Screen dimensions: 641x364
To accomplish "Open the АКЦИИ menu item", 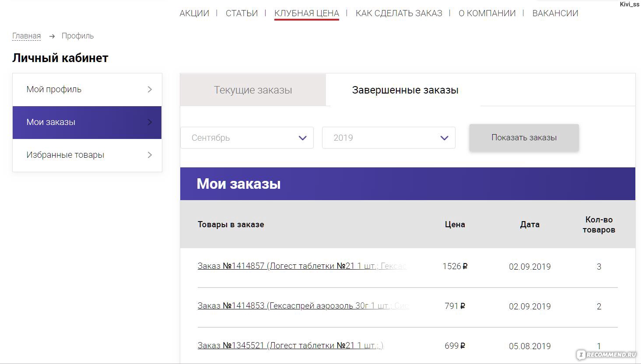I will point(194,13).
